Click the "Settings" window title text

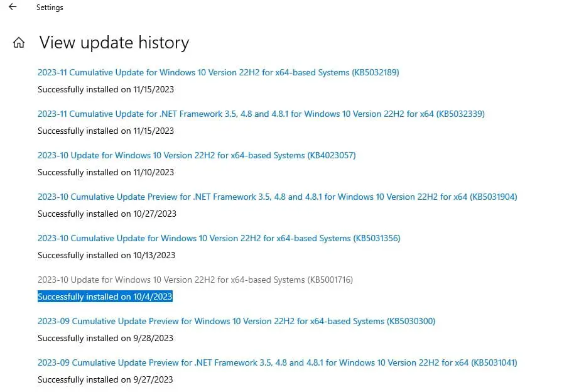click(50, 8)
